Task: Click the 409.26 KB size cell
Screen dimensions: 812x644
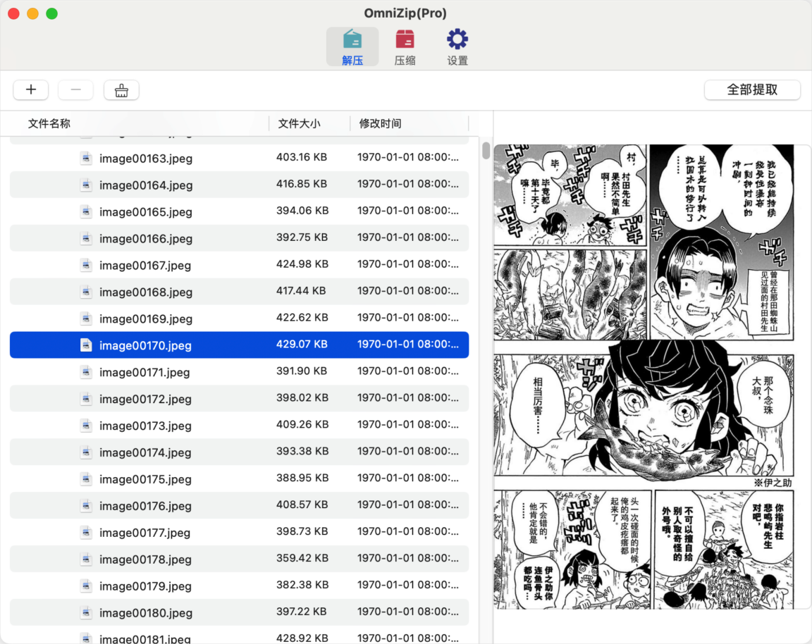Action: (302, 424)
